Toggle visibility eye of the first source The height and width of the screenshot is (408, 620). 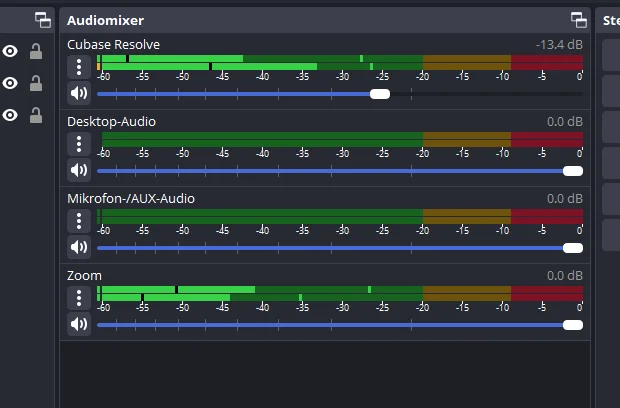coord(10,51)
